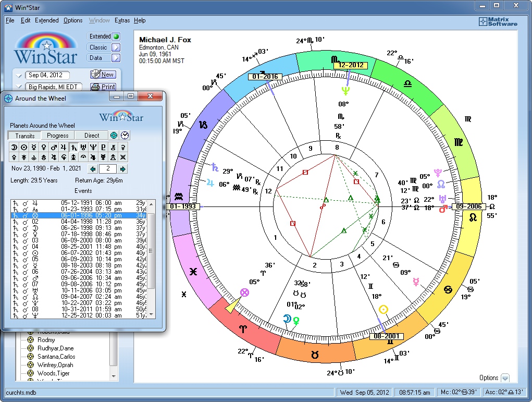Open the Options dropdown below the chart
Viewport: 532px width, 402px height.
[505, 377]
